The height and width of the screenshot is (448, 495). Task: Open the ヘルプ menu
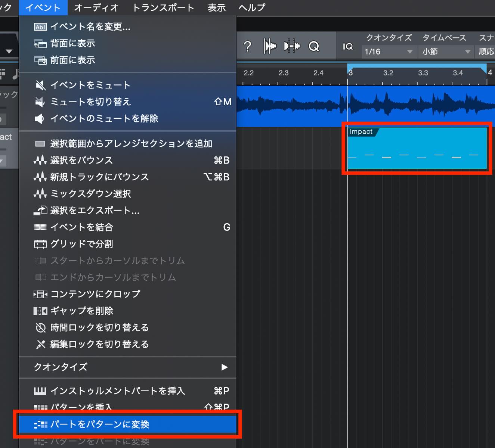(252, 7)
